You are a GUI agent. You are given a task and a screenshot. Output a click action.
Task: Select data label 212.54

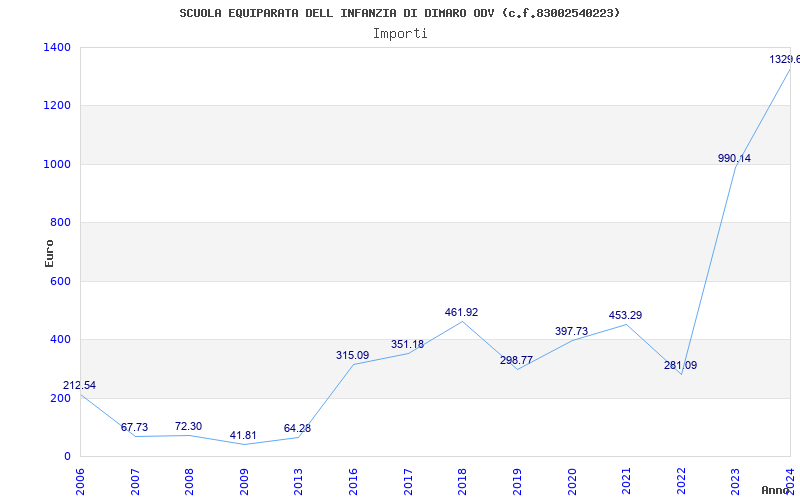tap(79, 385)
